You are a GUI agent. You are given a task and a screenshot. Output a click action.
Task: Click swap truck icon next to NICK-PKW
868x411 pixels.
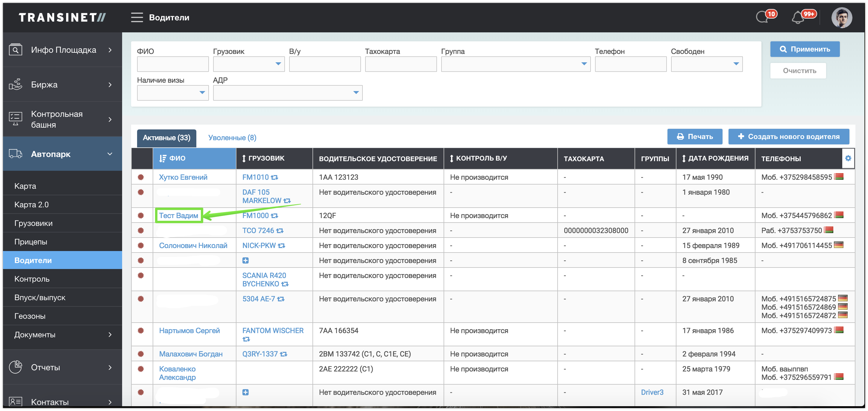click(281, 246)
